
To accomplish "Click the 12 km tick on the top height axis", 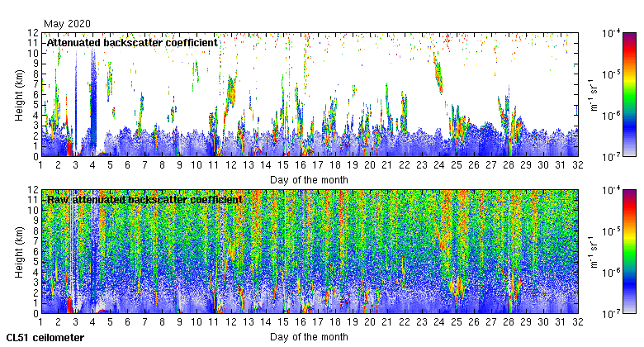I will [x=31, y=33].
